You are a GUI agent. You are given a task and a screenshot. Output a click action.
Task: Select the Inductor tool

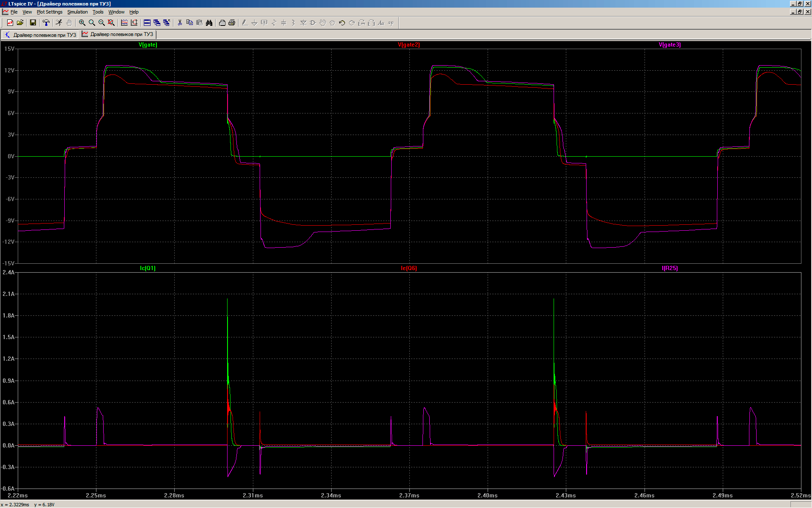[294, 23]
